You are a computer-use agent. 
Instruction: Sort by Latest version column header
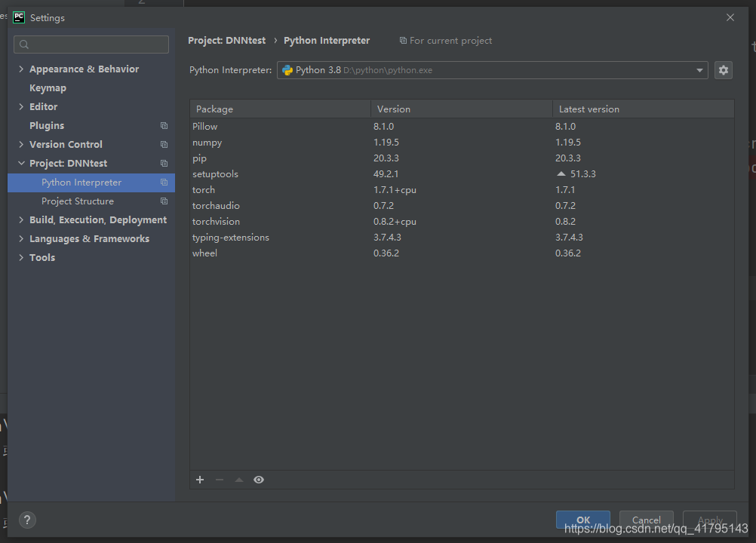pyautogui.click(x=643, y=109)
